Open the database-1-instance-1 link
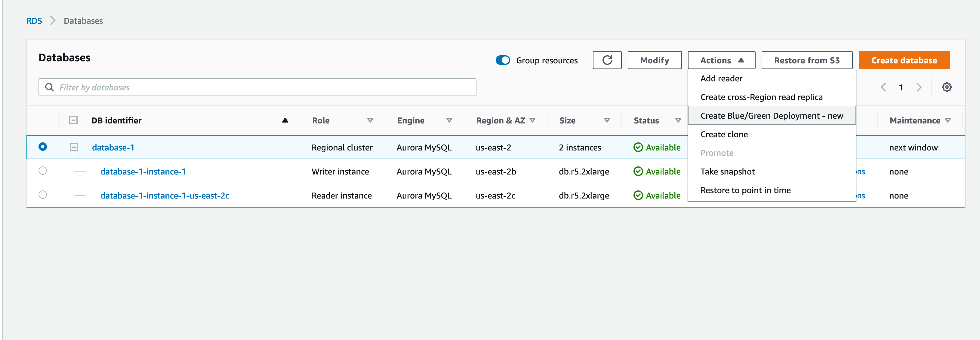This screenshot has height=340, width=980. [143, 172]
